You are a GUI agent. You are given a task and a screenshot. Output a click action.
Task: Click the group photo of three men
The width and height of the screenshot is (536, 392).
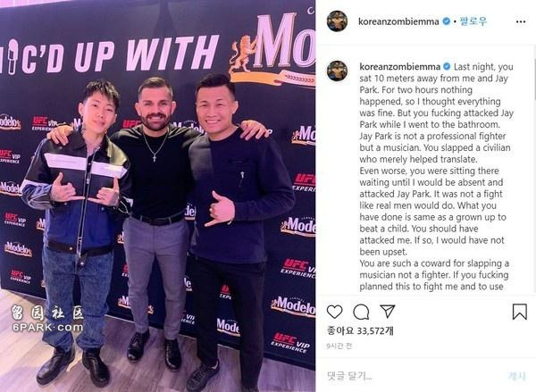tap(157, 196)
